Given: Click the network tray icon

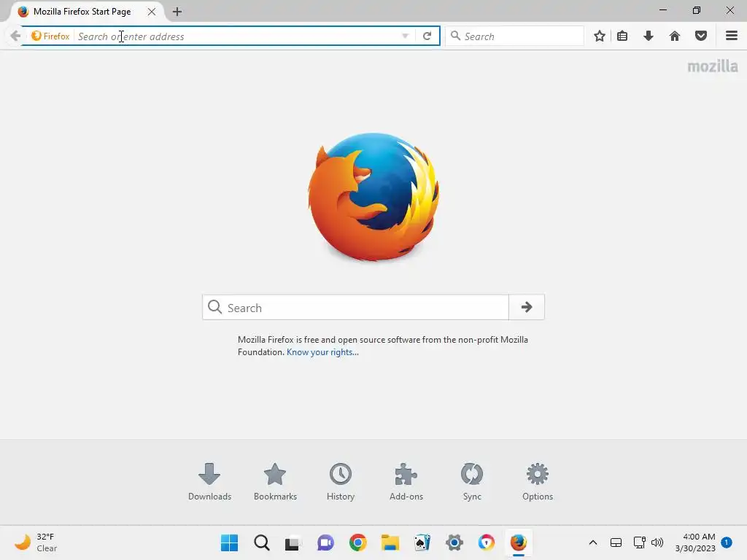Looking at the screenshot, I should click(x=639, y=542).
